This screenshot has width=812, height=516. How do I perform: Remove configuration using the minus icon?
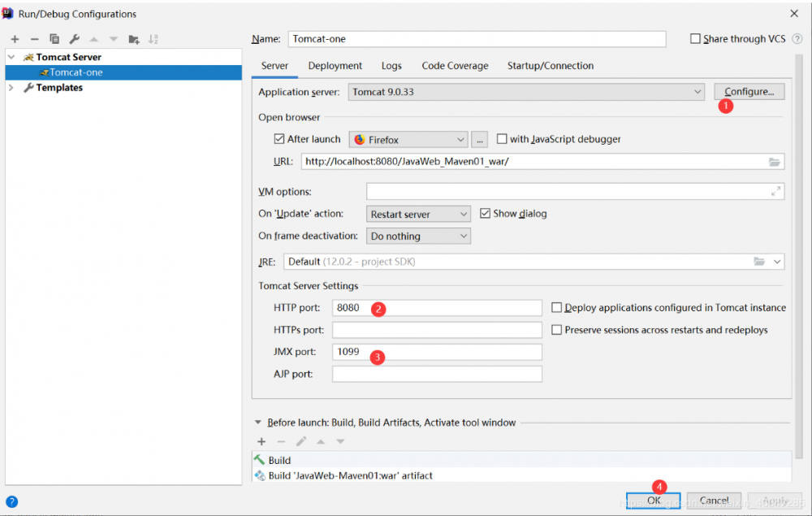[x=35, y=39]
